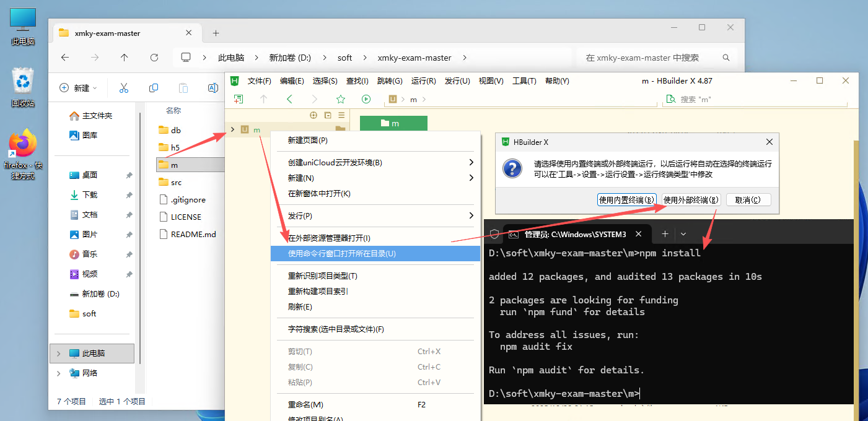Open the 运行(R) menu in HBuilder
The width and height of the screenshot is (868, 421).
[x=423, y=81]
